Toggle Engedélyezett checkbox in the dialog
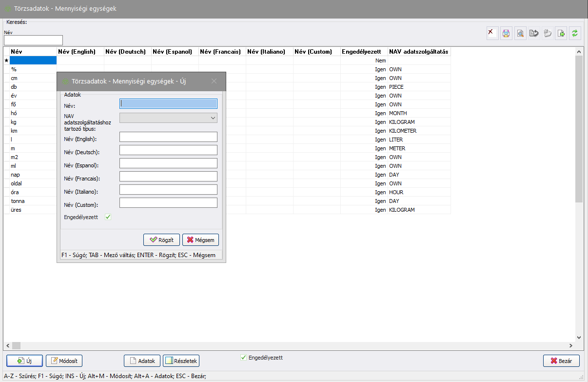 (108, 217)
